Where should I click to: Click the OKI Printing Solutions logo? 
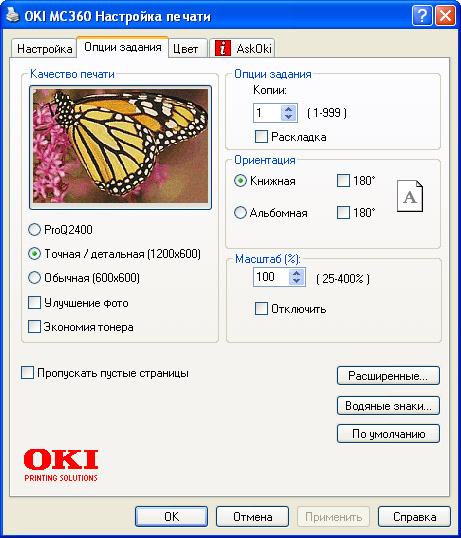point(61,465)
